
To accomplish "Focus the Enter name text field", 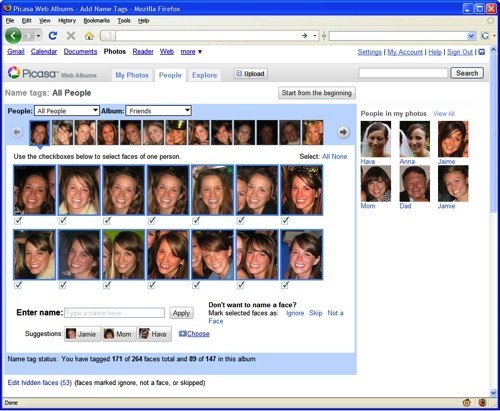I will tap(114, 313).
